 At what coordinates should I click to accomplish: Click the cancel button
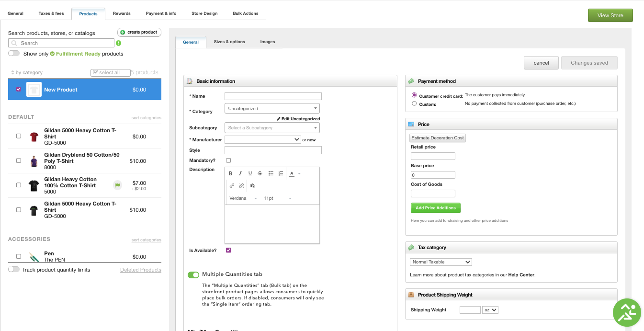click(x=542, y=63)
